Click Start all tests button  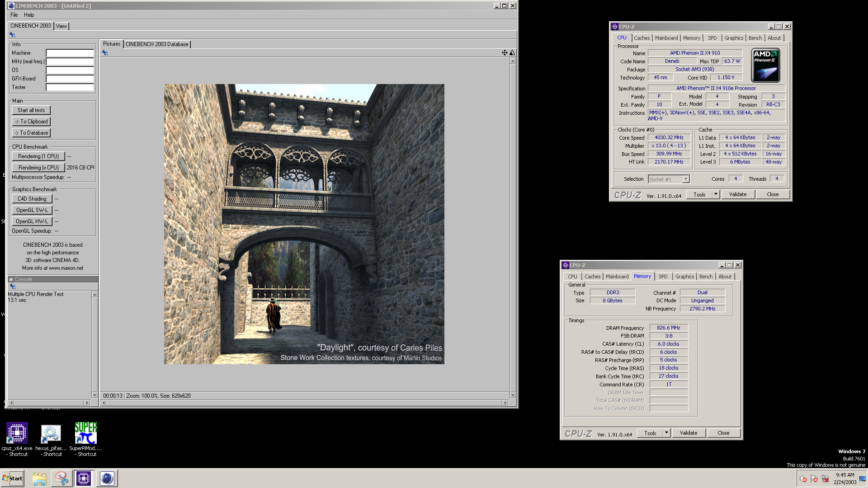pyautogui.click(x=31, y=110)
